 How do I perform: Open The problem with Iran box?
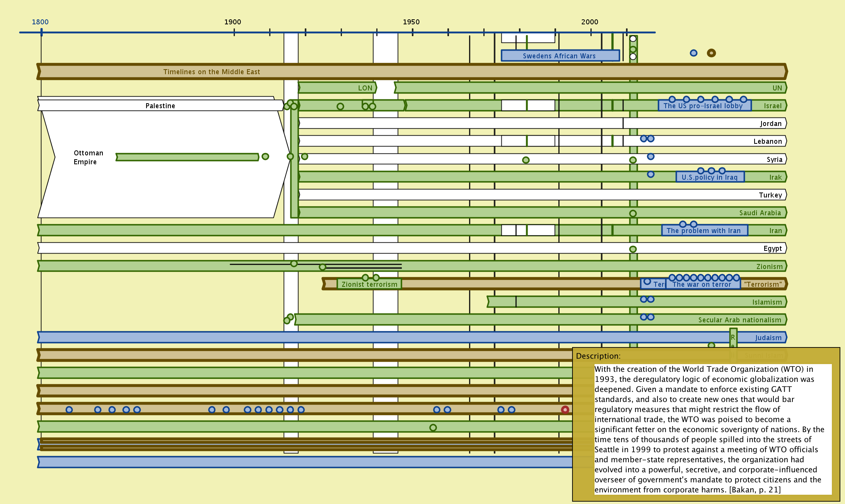click(x=704, y=231)
